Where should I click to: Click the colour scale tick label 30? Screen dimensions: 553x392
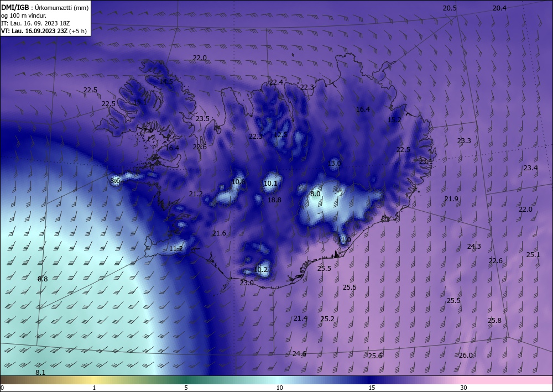point(464,388)
